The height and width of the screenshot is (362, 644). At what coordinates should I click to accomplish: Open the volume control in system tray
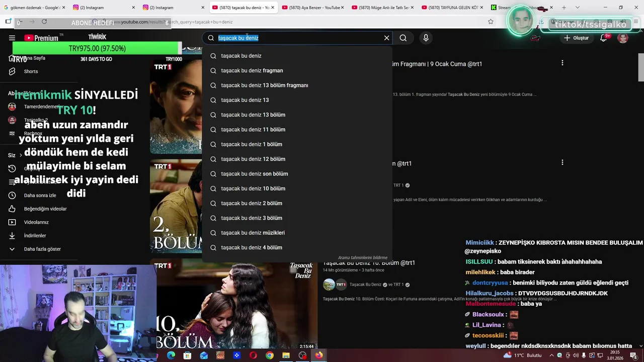pyautogui.click(x=576, y=355)
